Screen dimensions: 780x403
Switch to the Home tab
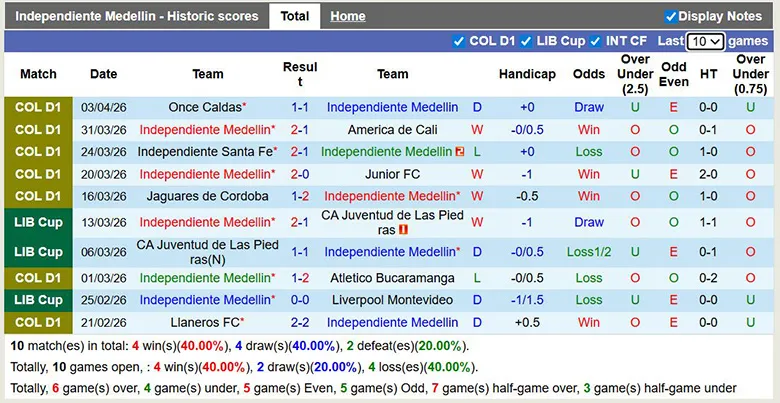point(348,16)
